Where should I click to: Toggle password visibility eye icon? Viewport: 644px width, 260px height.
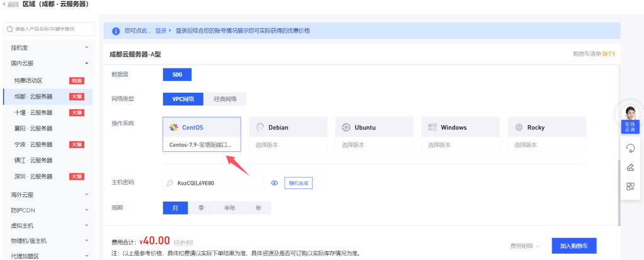pyautogui.click(x=274, y=183)
